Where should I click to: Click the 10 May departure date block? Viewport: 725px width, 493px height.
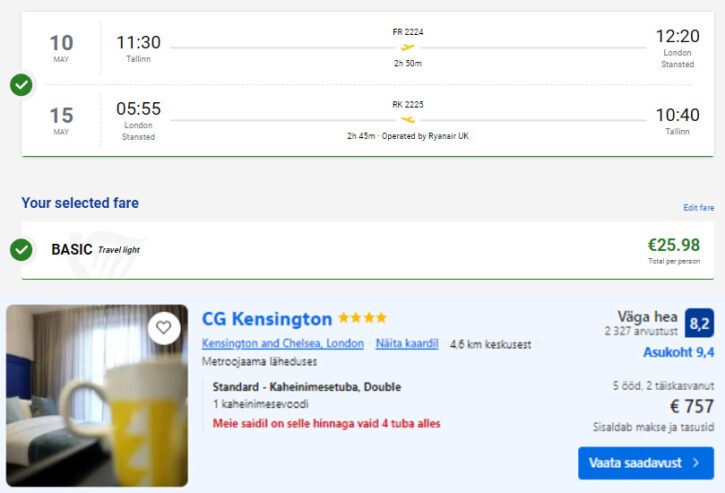pos(61,49)
